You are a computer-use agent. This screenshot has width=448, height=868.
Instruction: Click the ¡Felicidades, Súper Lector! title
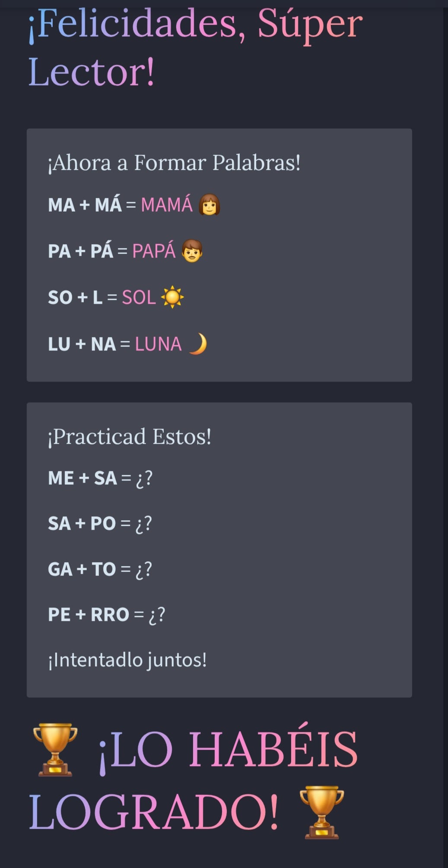pos(195,48)
